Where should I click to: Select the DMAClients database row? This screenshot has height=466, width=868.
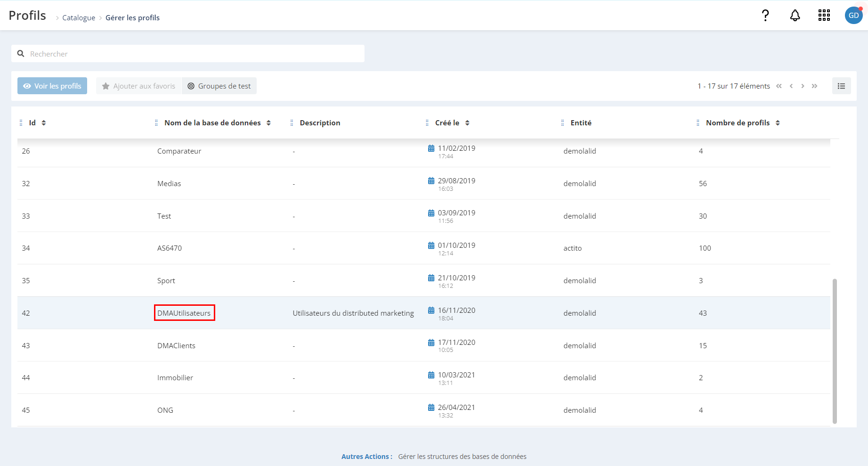point(424,345)
